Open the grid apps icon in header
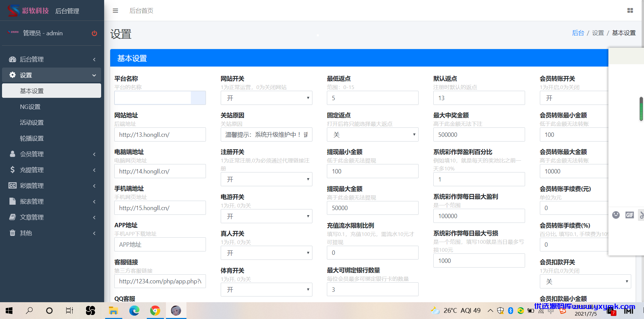 630,11
